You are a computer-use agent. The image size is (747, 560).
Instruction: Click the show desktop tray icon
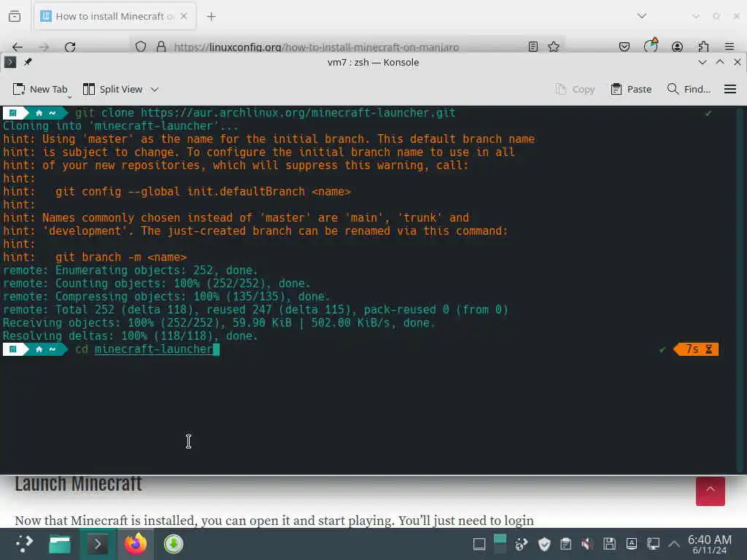click(x=479, y=544)
